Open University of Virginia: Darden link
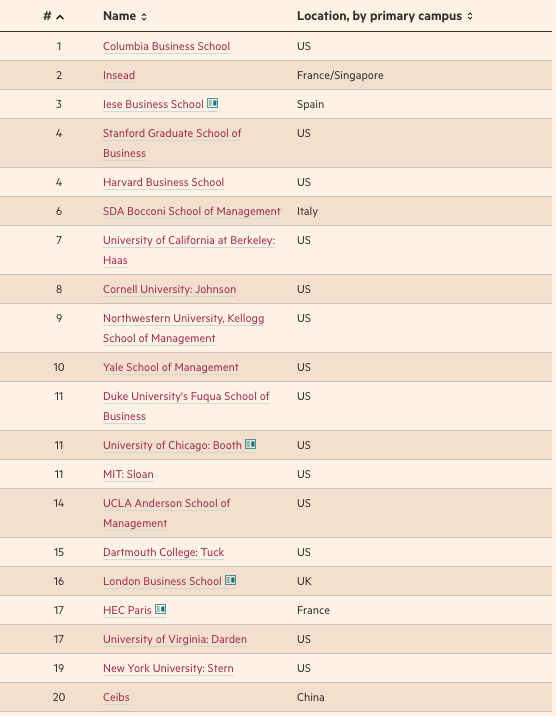556x716 pixels. (175, 639)
